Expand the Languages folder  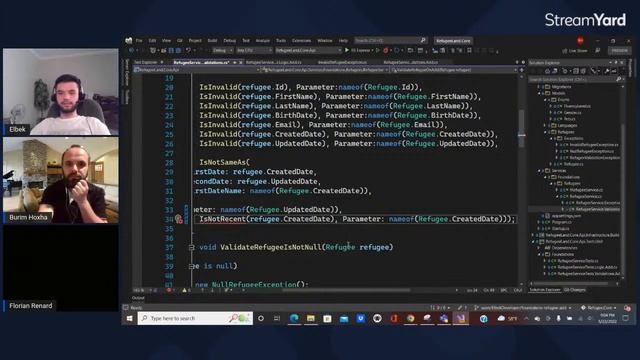click(545, 125)
